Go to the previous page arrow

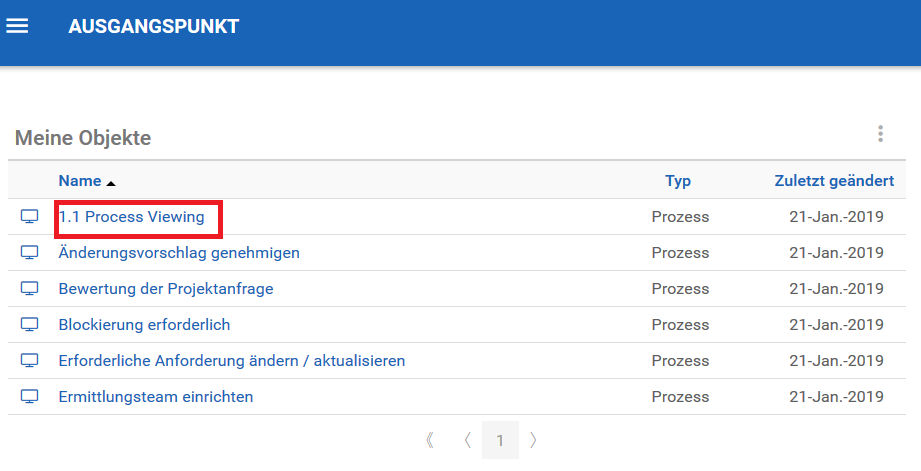pyautogui.click(x=466, y=439)
